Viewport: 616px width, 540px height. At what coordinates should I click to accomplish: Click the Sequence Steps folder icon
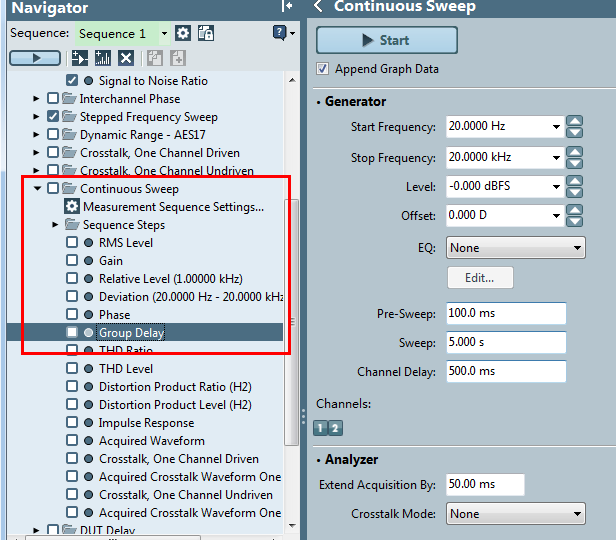click(72, 224)
